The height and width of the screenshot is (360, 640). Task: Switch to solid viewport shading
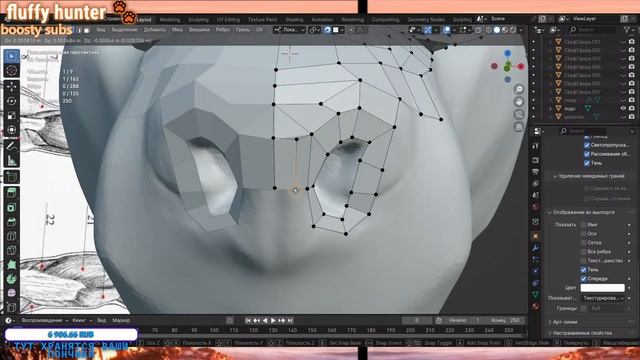497,30
